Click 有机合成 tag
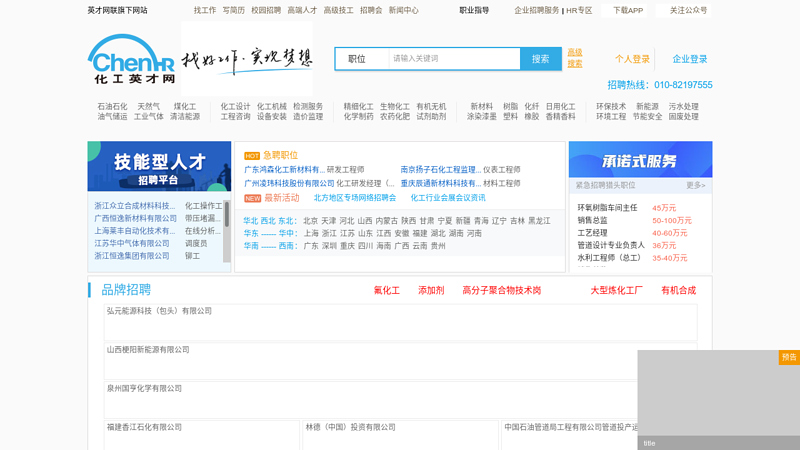Screen dimensions: 800x450 pyautogui.click(x=679, y=290)
